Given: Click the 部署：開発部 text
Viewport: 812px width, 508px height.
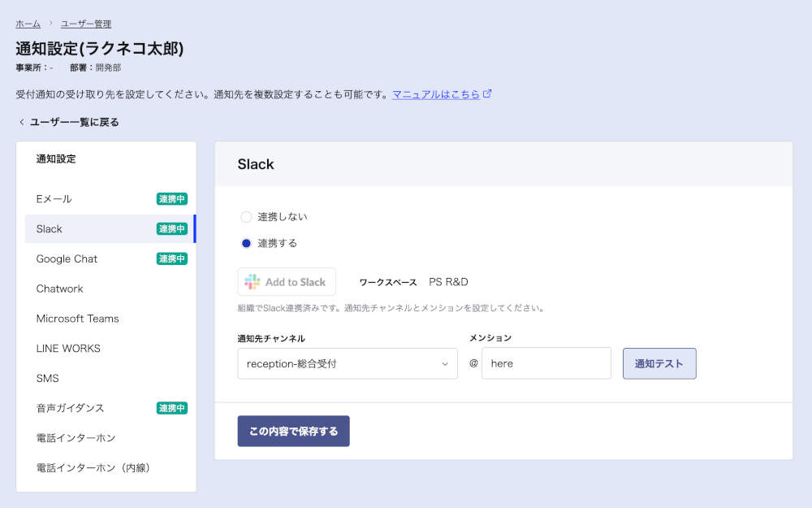Looking at the screenshot, I should pos(95,67).
